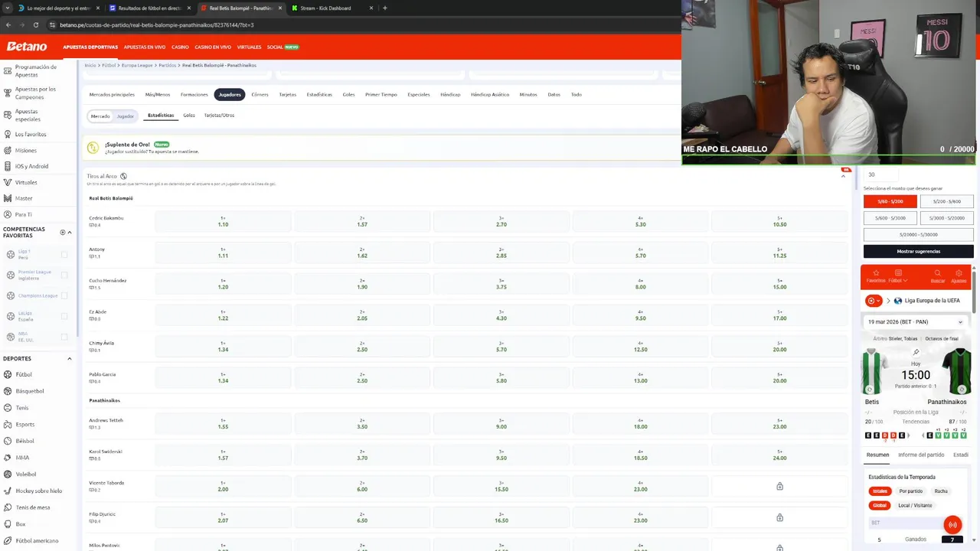Open the Misiones target icon
The height and width of the screenshot is (551, 980).
tap(7, 150)
